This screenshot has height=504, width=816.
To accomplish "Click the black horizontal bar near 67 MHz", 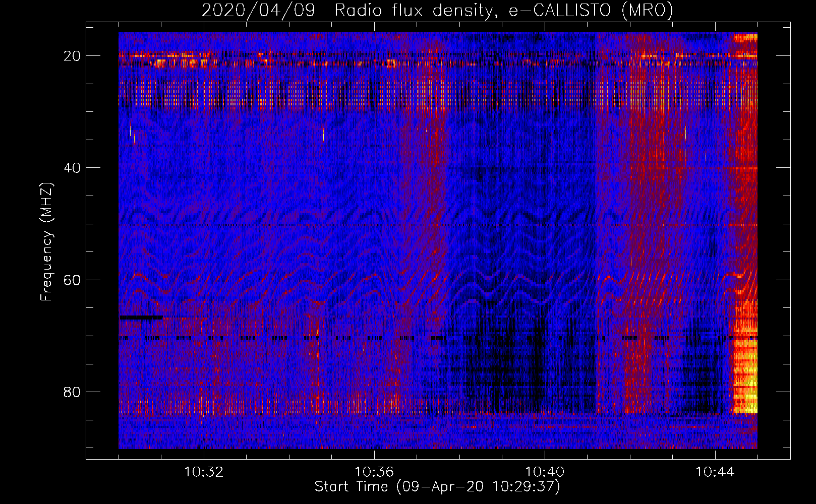I will click(141, 318).
